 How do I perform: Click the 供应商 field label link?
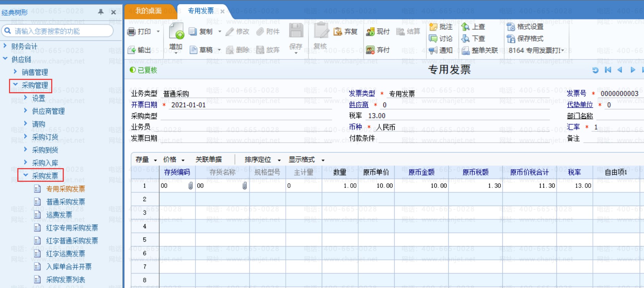(359, 105)
